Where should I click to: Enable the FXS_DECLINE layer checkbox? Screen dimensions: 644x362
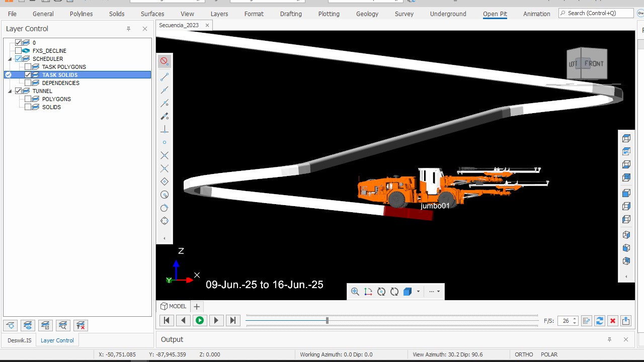pyautogui.click(x=19, y=51)
